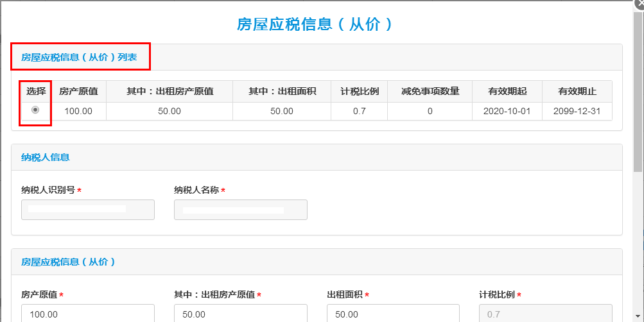The image size is (644, 322).
Task: Click the 其中：出租面积 column header
Action: pos(282,92)
